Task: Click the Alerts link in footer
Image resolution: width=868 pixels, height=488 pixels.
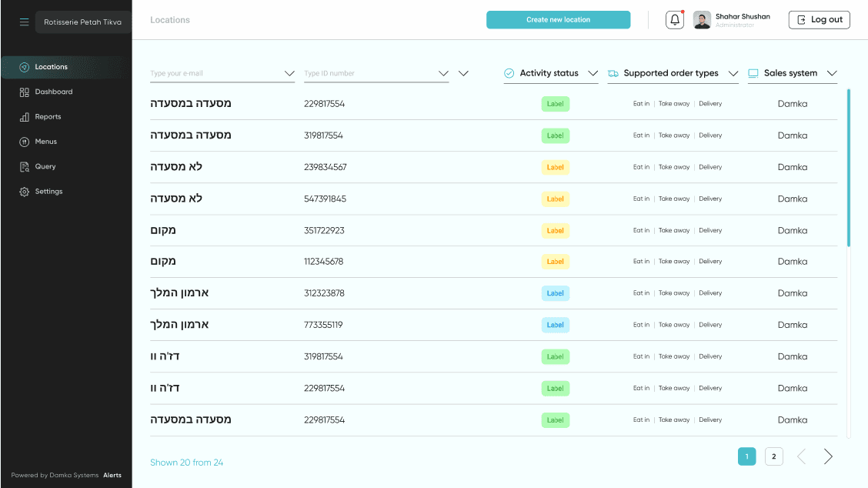Action: pyautogui.click(x=112, y=475)
